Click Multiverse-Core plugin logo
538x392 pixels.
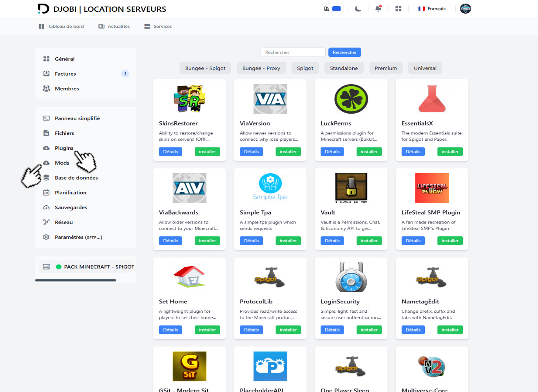432,366
